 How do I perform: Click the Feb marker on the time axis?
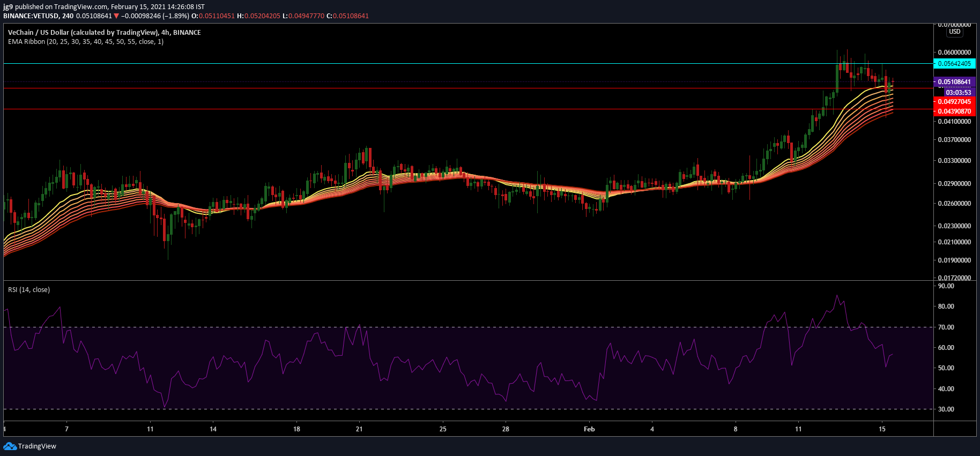[x=589, y=429]
